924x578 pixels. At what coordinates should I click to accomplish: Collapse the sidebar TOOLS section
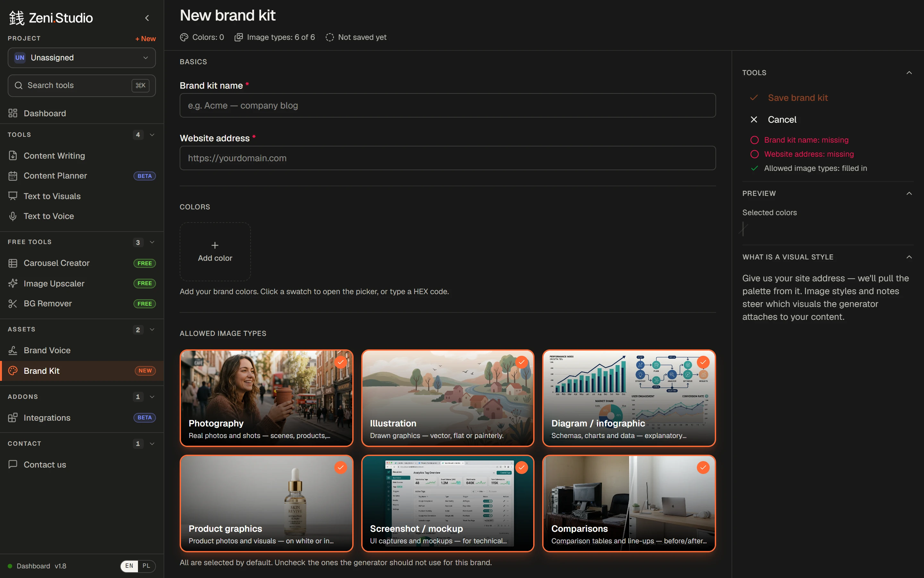(152, 135)
